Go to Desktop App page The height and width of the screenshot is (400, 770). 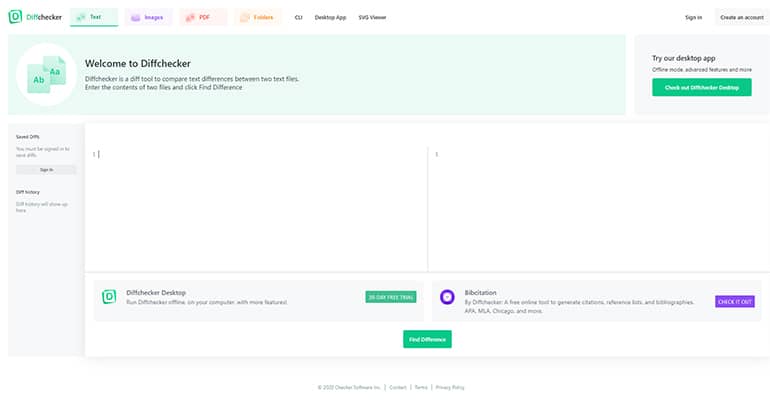330,17
